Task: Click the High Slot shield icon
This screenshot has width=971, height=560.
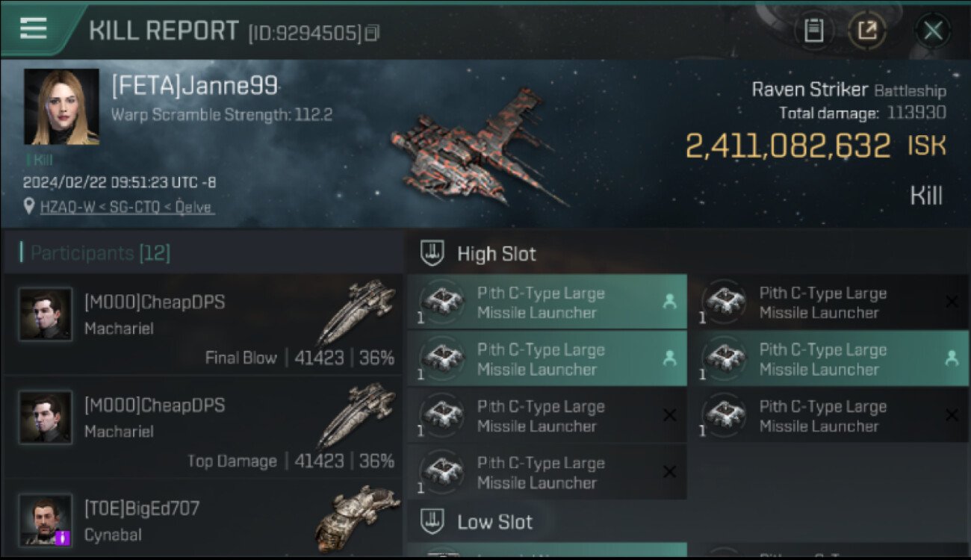Action: 433,253
